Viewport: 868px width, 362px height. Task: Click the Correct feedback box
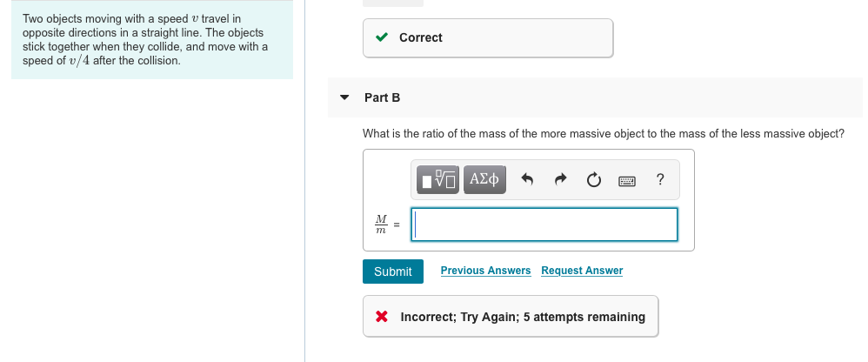point(488,37)
